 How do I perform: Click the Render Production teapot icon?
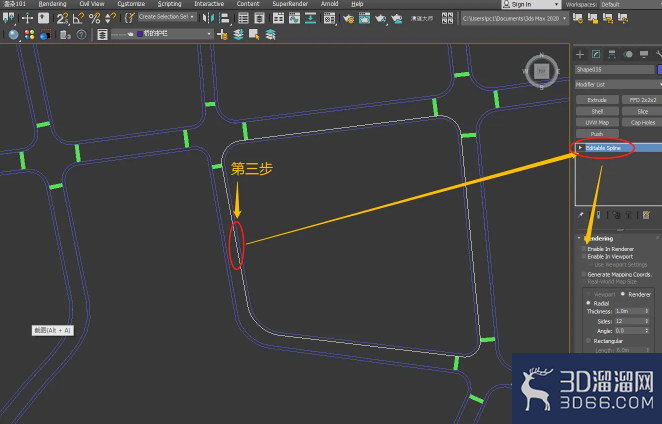click(380, 18)
